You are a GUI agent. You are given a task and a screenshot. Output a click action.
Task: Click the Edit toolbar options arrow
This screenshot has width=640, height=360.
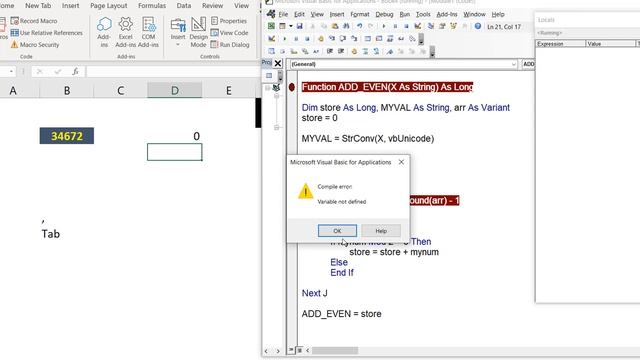(432, 52)
